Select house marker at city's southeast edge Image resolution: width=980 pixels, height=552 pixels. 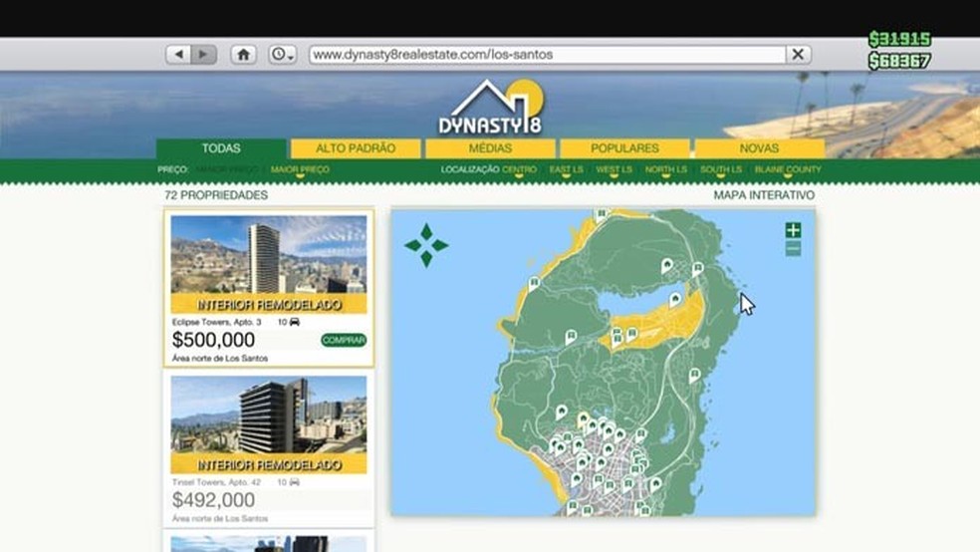pyautogui.click(x=655, y=484)
